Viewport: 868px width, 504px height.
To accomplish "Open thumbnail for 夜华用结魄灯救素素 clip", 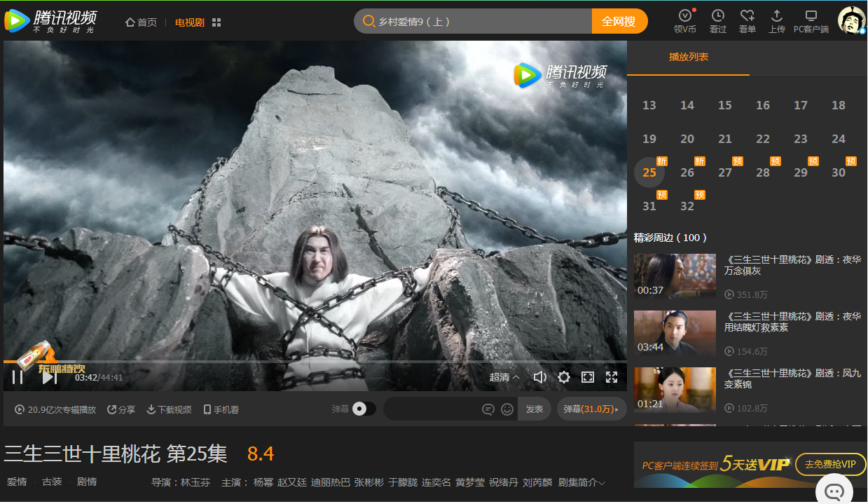I will coord(675,333).
